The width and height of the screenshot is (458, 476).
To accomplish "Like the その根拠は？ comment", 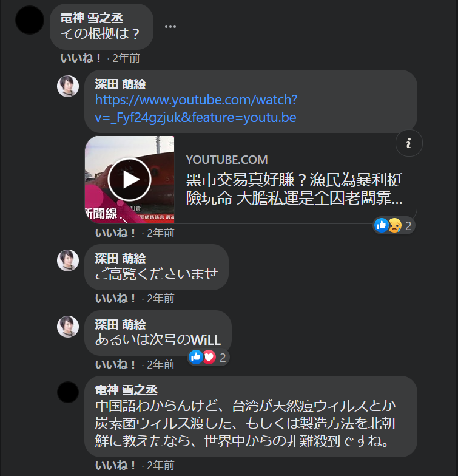I will pyautogui.click(x=81, y=58).
